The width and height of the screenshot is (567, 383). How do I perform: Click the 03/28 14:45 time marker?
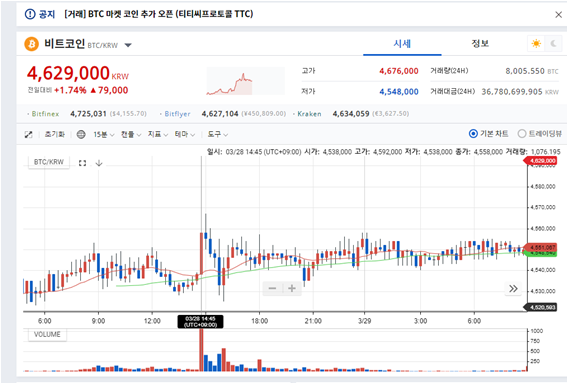(200, 322)
